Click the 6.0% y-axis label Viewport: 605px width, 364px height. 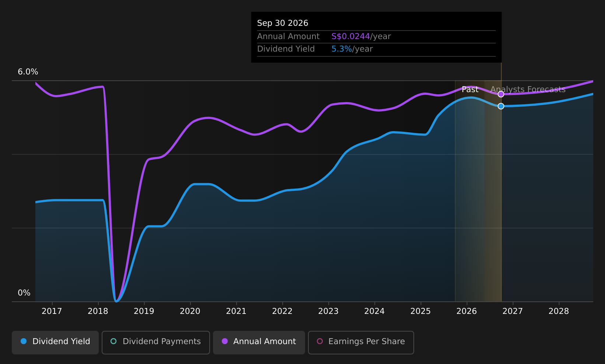(x=28, y=72)
